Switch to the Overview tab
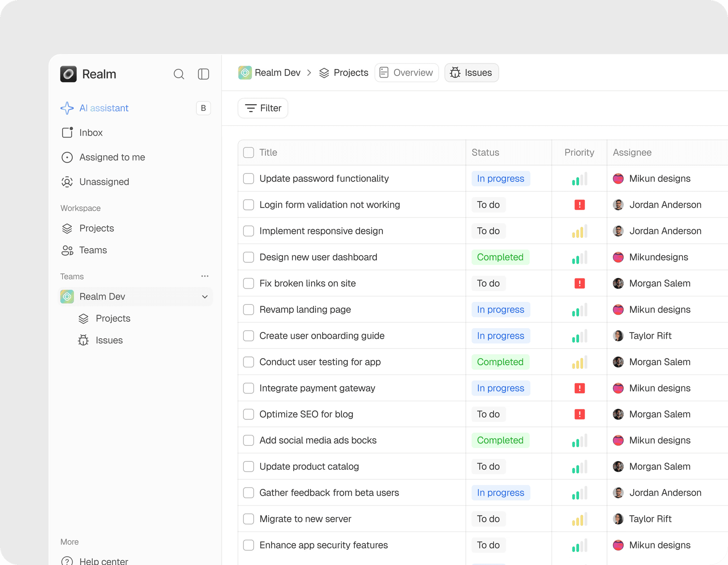Image resolution: width=728 pixels, height=565 pixels. pyautogui.click(x=406, y=73)
